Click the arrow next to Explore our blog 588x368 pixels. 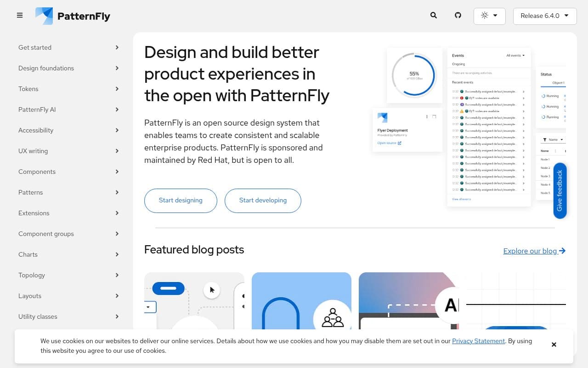click(562, 251)
